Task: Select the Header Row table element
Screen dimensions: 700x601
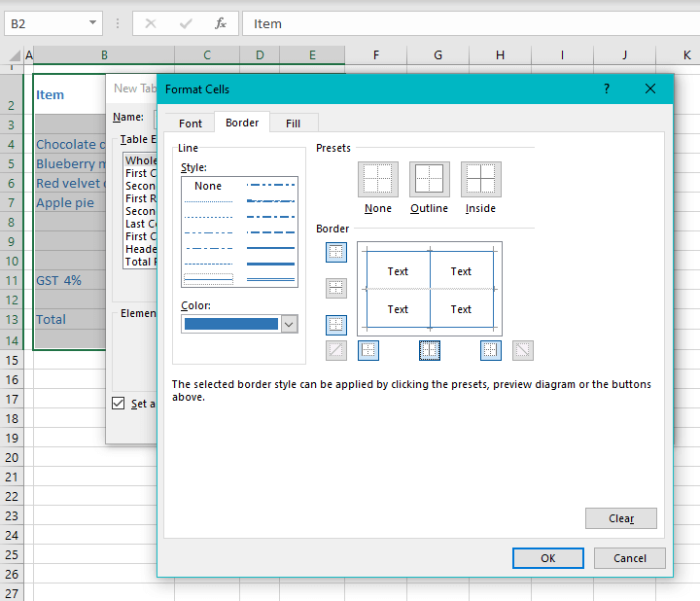Action: [x=140, y=249]
